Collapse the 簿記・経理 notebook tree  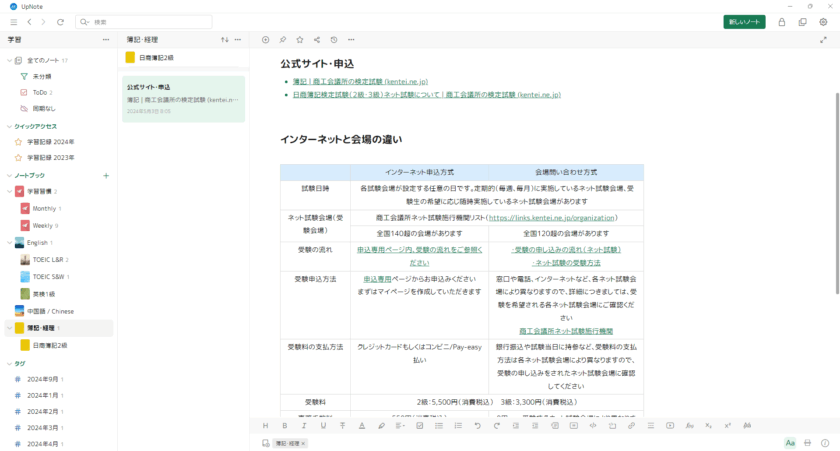pyautogui.click(x=9, y=328)
